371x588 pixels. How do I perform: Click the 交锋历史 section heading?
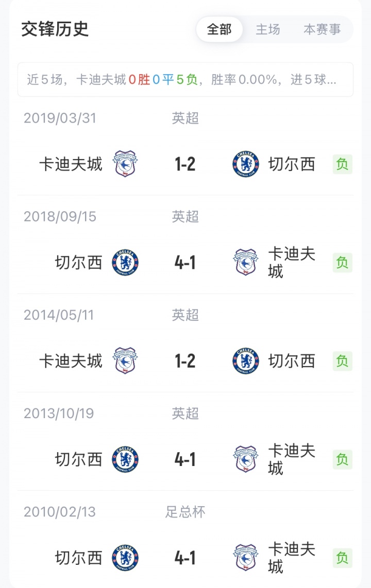tap(55, 29)
